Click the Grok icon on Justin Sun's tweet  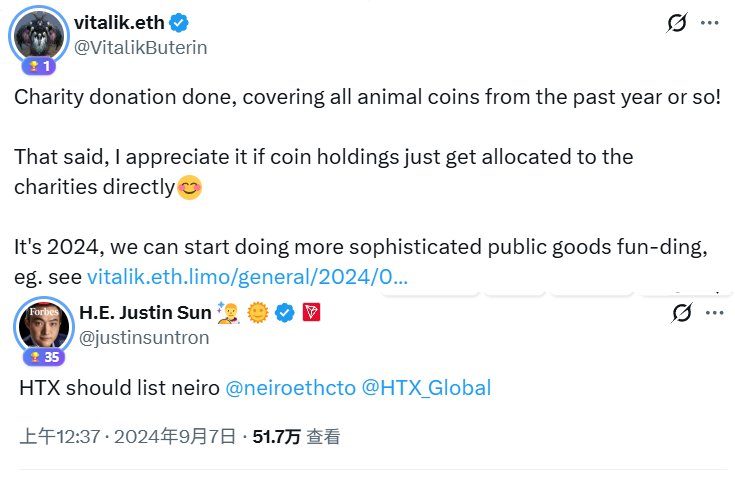[x=681, y=315]
